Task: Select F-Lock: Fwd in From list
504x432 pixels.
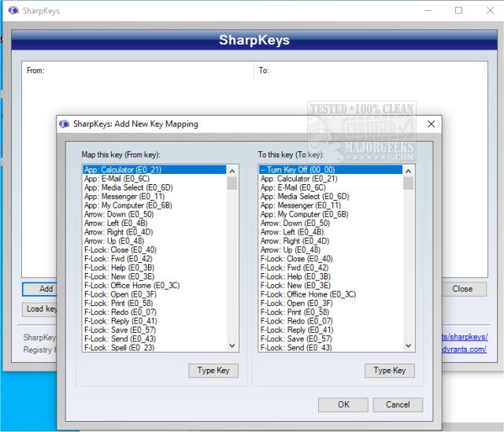Action: pyautogui.click(x=154, y=259)
